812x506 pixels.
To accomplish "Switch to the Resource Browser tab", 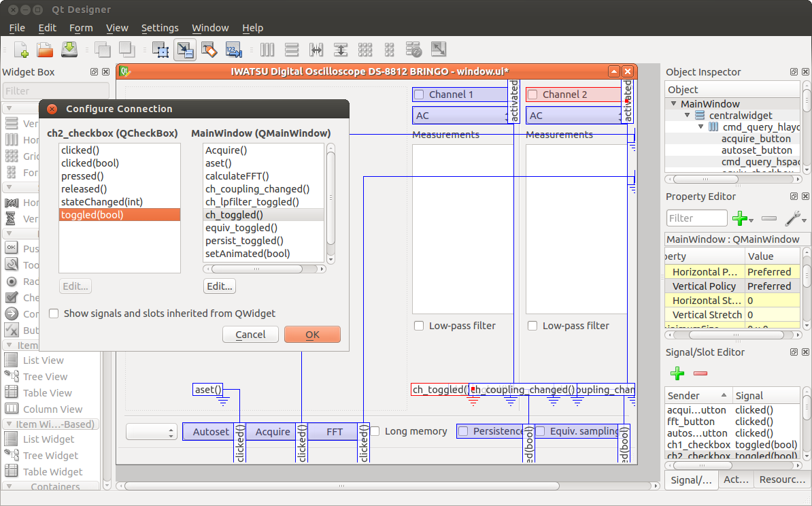I will 782,479.
